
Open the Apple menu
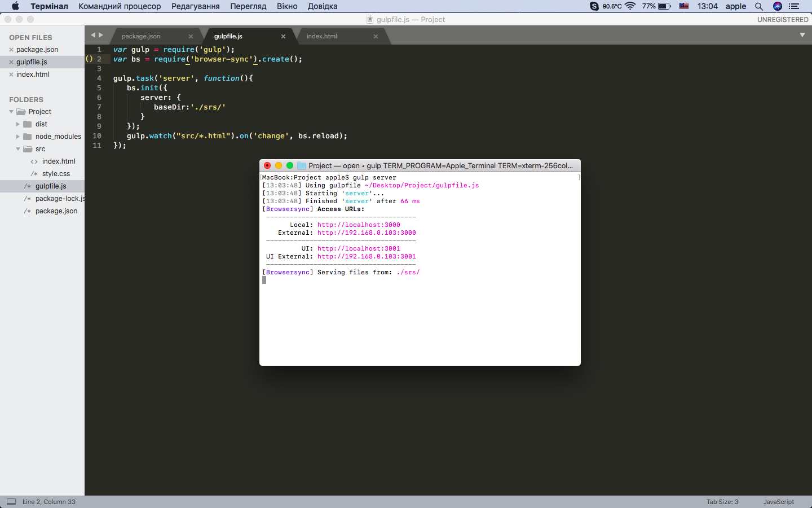tap(15, 6)
